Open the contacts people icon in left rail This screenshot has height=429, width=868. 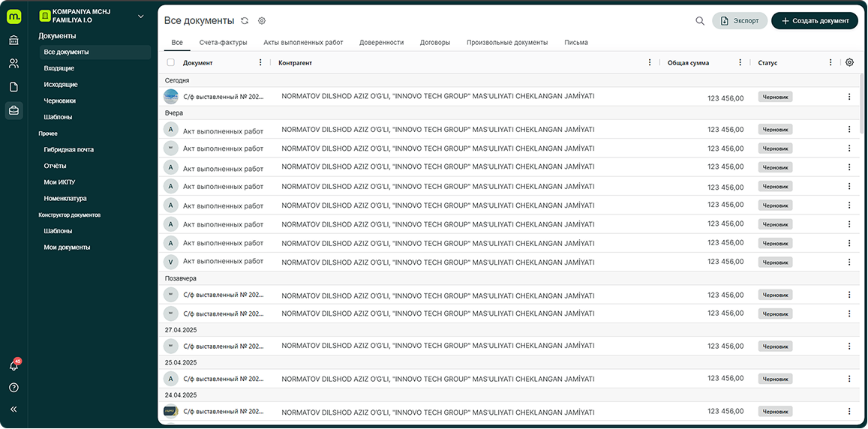point(14,64)
